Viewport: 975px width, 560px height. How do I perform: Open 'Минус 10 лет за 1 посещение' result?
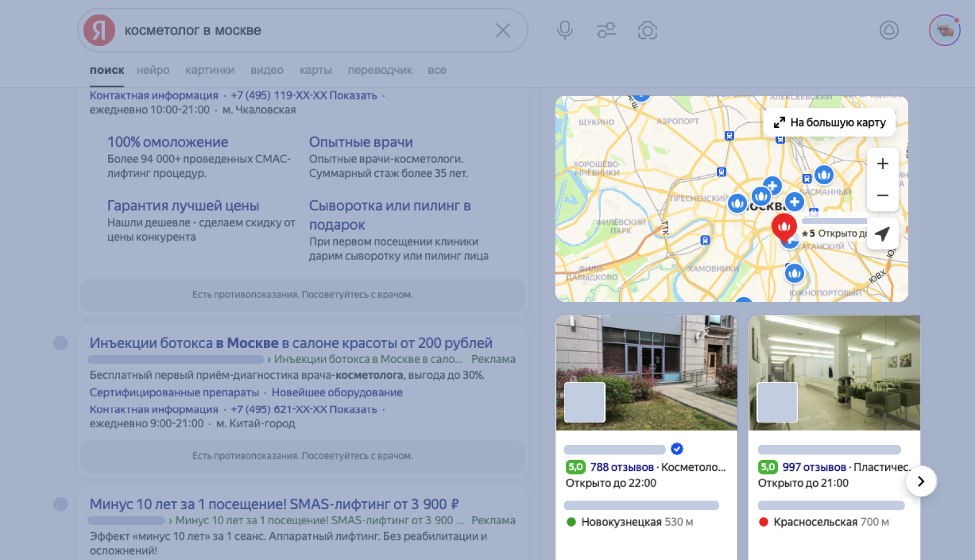274,504
